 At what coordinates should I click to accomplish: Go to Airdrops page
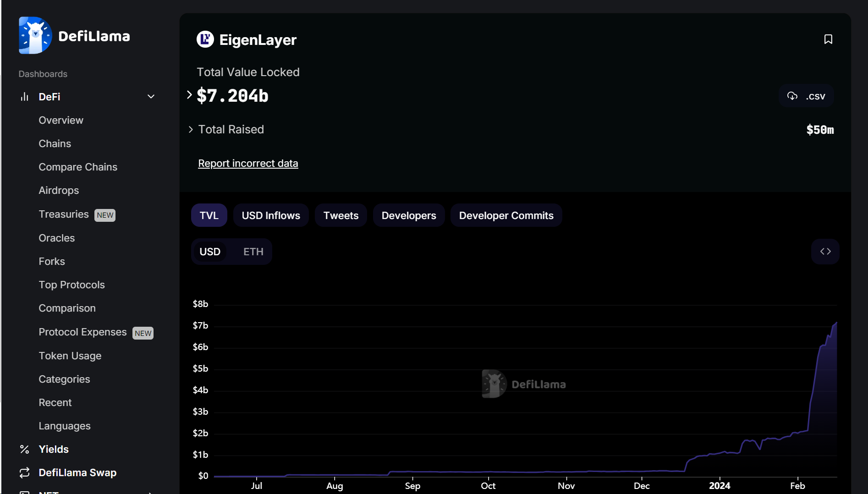click(59, 191)
